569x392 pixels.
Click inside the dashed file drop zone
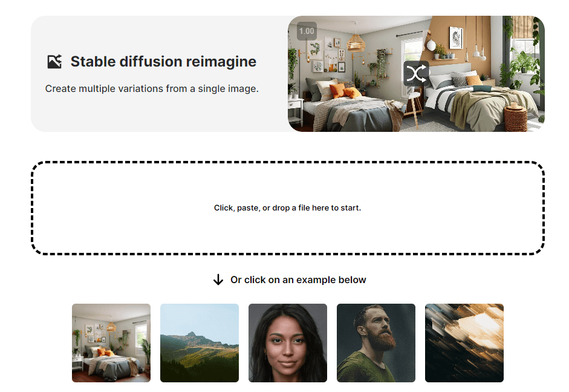288,208
